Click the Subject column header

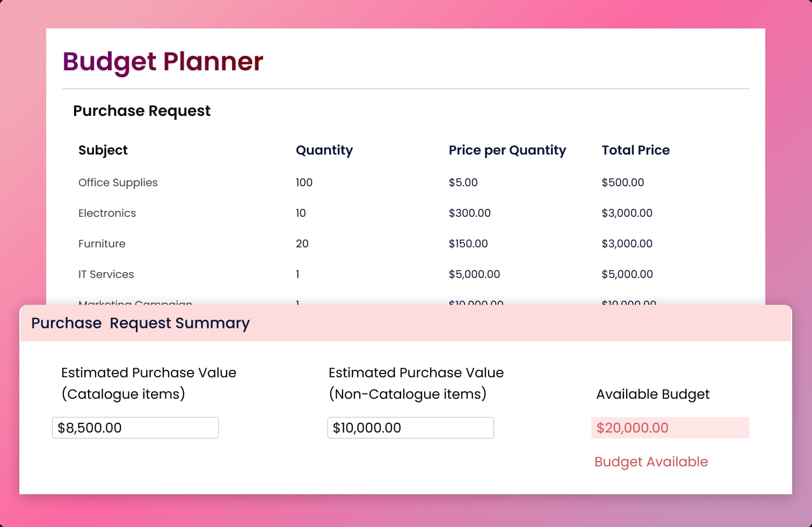click(103, 150)
